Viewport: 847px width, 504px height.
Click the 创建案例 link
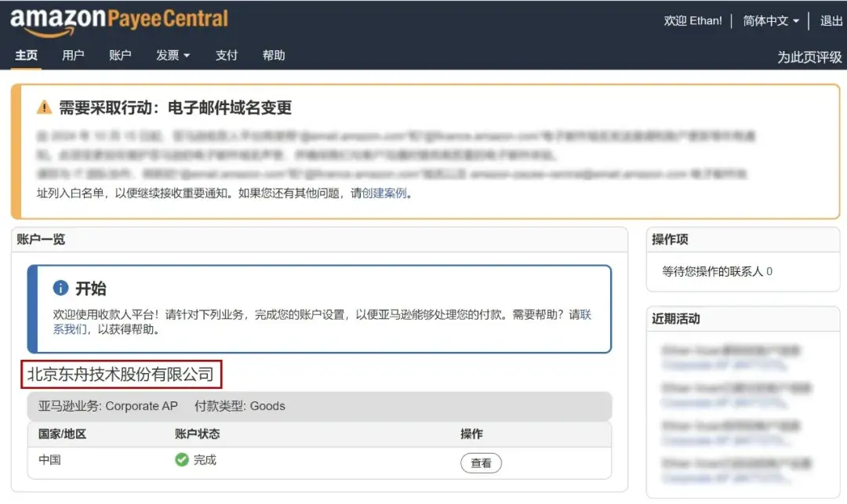[384, 193]
